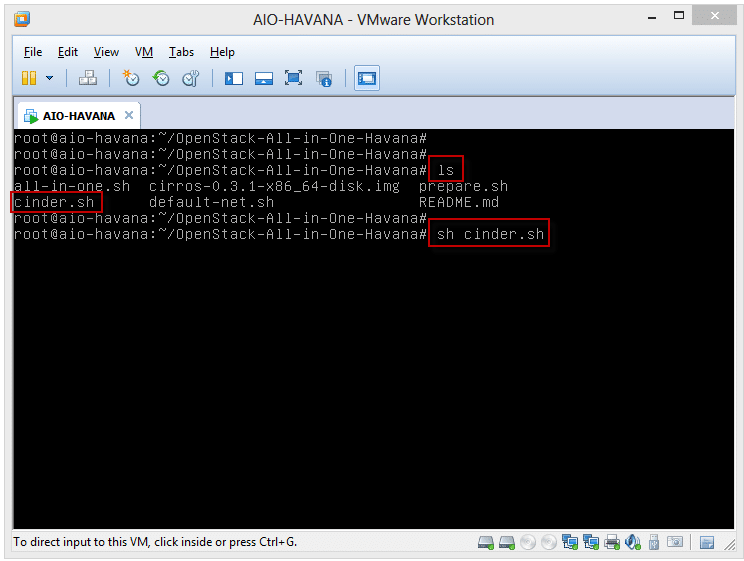Enter full screen mode
Viewport: 744px width, 561px height.
[293, 78]
